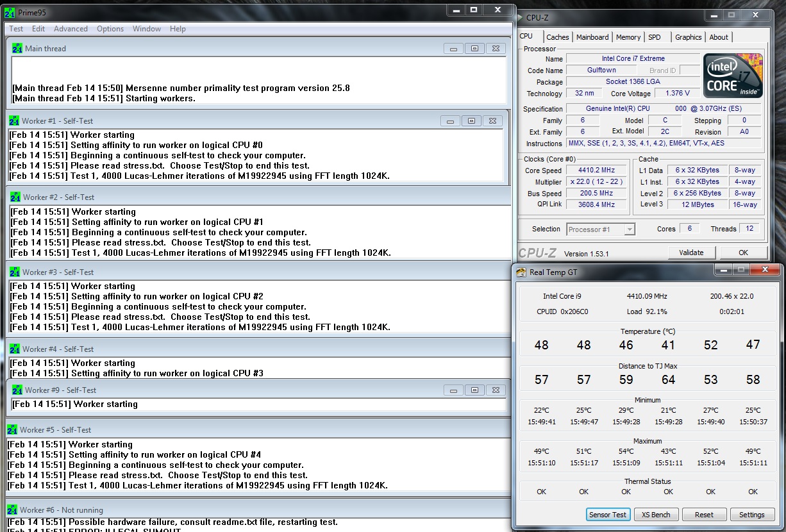The width and height of the screenshot is (786, 532).
Task: Open the Help menu in Prime95
Action: point(178,29)
